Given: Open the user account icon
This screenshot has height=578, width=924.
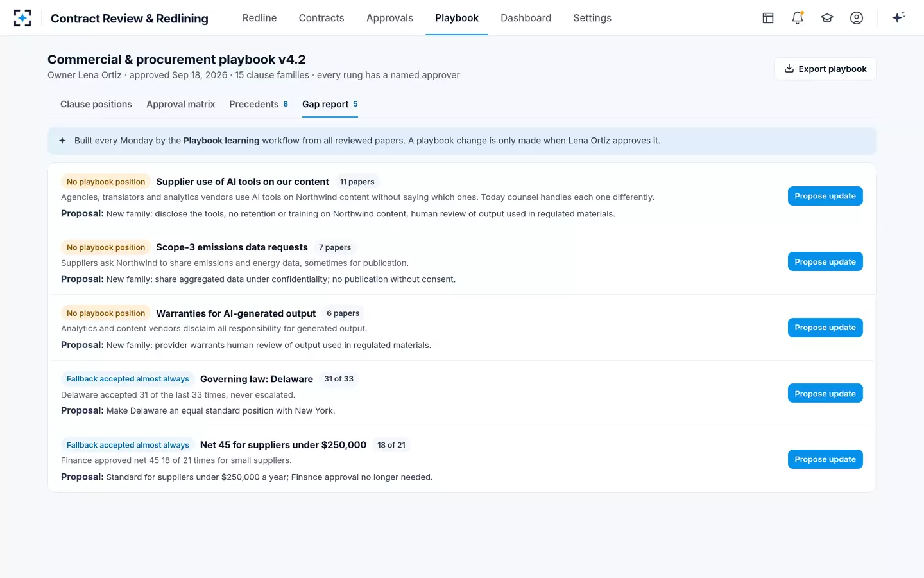Looking at the screenshot, I should (857, 18).
